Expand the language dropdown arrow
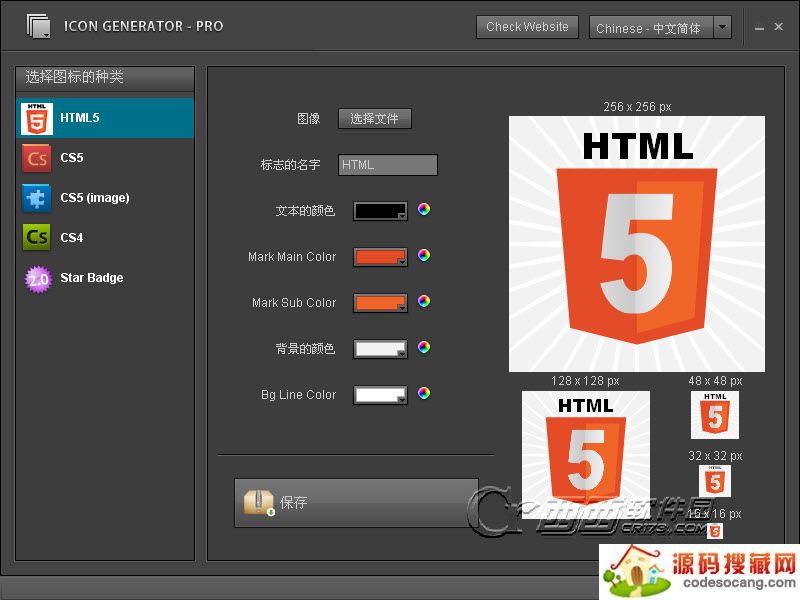The image size is (800, 600). coord(723,27)
